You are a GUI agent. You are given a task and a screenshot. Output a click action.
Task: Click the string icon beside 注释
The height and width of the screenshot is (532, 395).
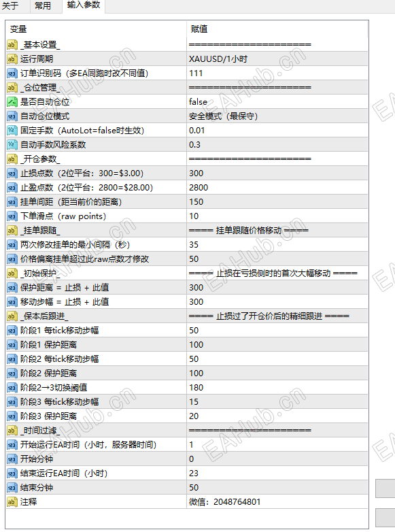(x=12, y=502)
